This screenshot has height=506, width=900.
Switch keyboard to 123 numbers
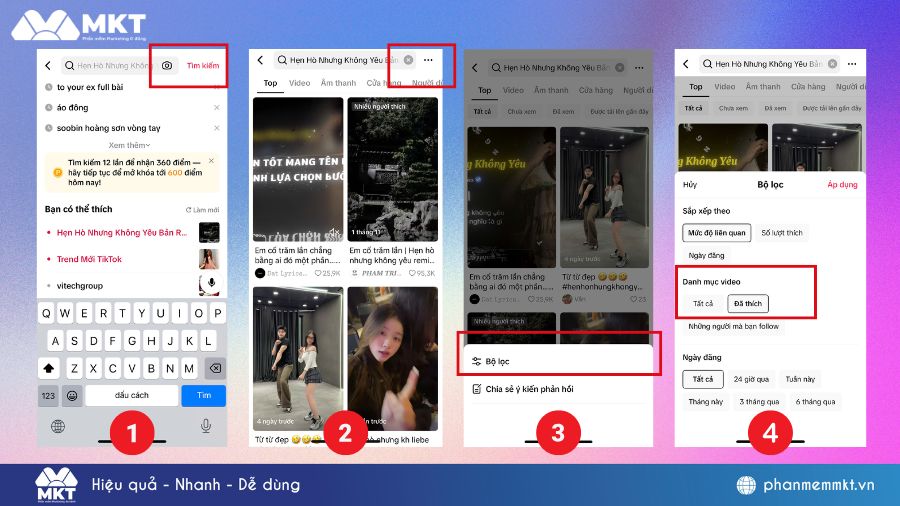point(48,395)
